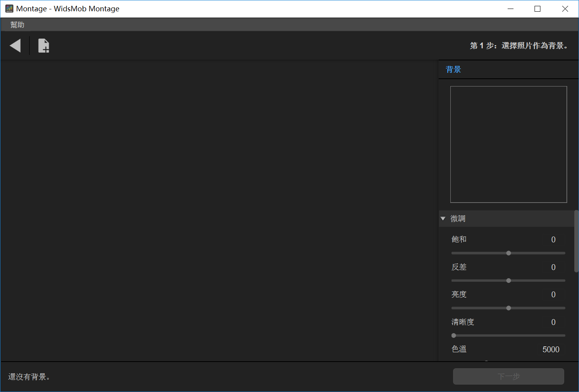Click the 色溫 label

coord(459,349)
